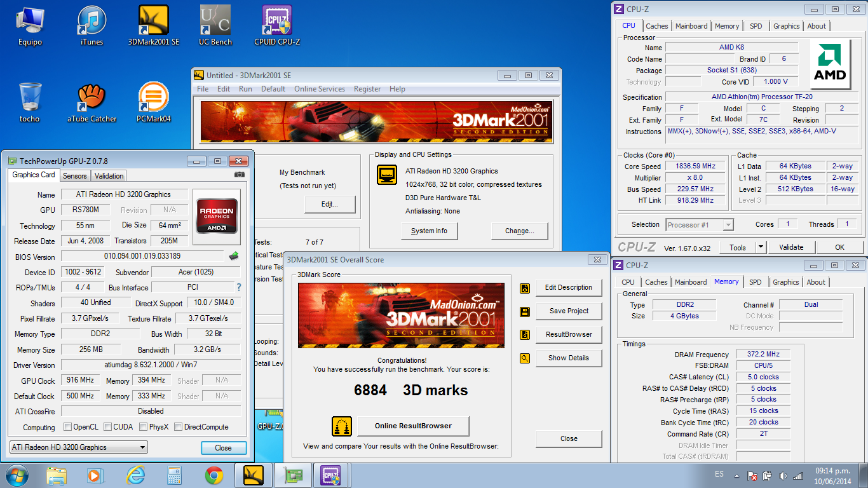
Task: Click the 3DMark2001 banner in the score dialog
Action: [401, 316]
